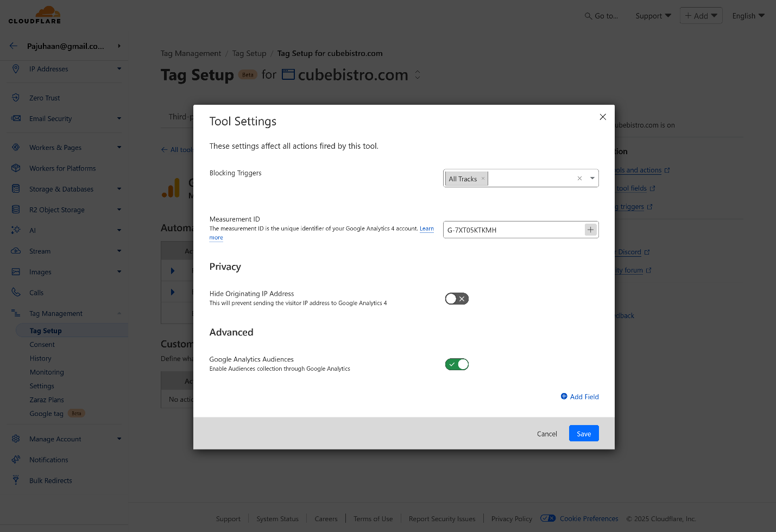
Task: Open Settings under Tag Management
Action: tap(42, 386)
